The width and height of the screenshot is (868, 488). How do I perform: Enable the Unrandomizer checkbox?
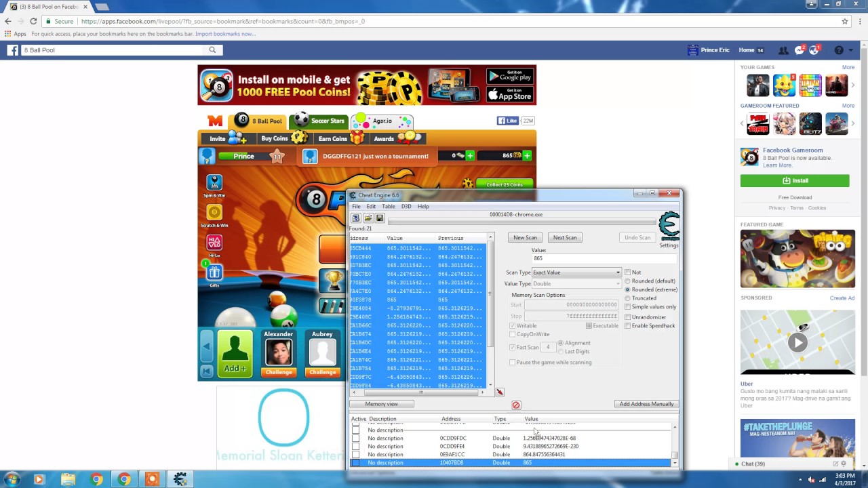pos(627,317)
